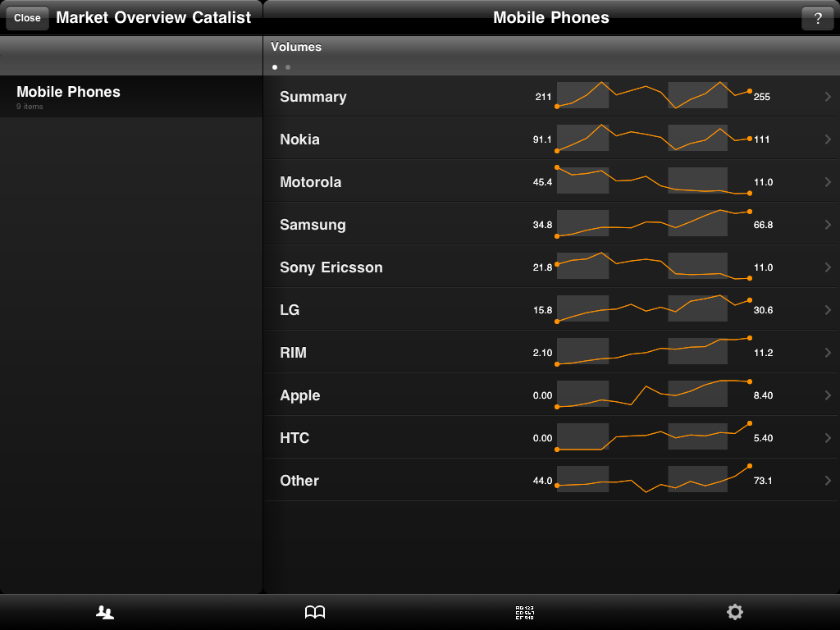Select the Samsung label

313,225
